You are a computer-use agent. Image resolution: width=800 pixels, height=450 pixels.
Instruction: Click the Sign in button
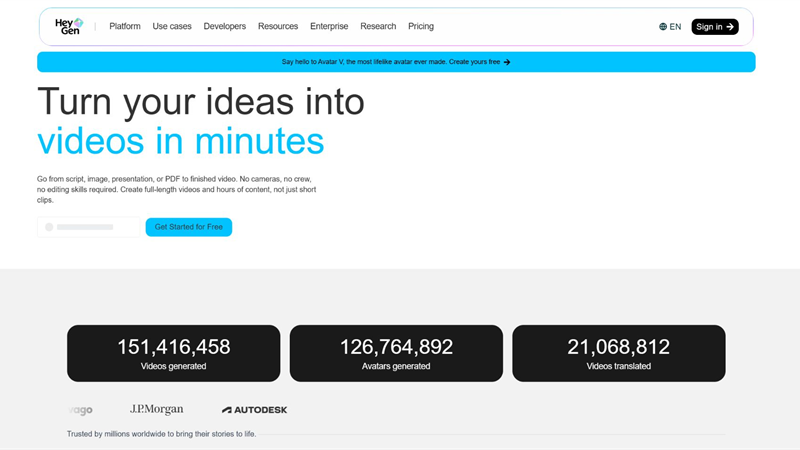tap(715, 27)
